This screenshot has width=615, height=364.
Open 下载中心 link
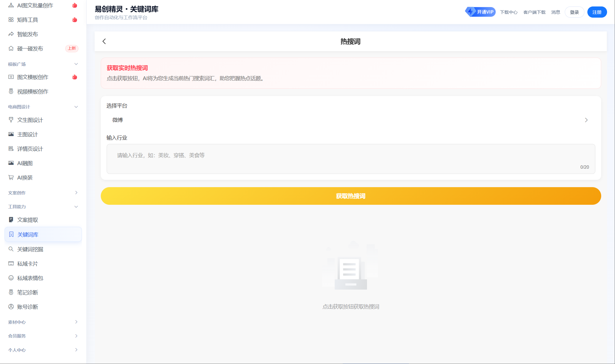(x=509, y=12)
